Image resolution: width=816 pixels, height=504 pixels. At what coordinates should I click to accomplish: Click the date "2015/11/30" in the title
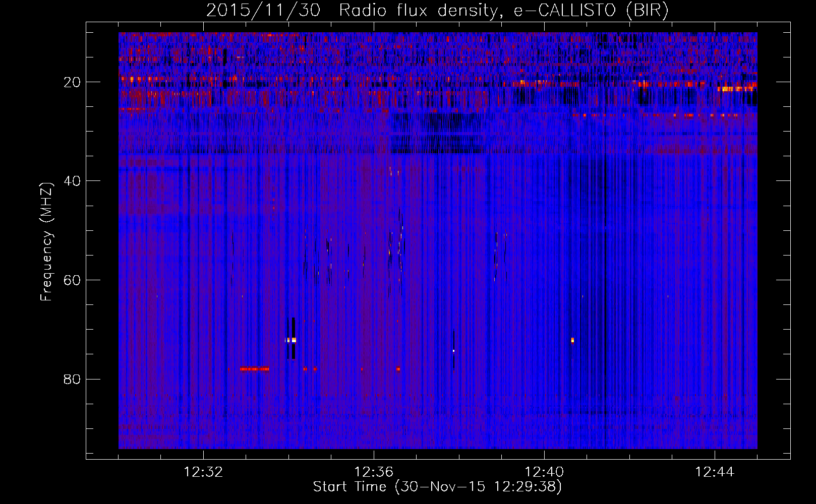pyautogui.click(x=263, y=10)
